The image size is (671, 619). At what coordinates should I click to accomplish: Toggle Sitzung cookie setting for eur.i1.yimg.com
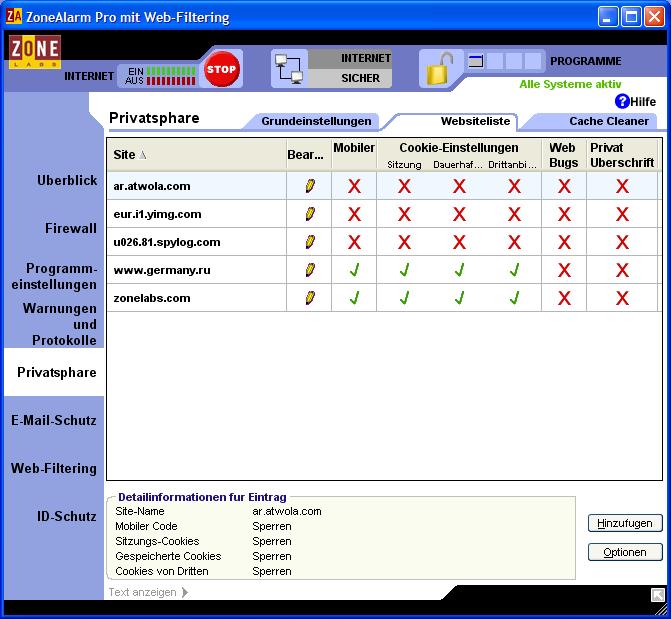404,214
